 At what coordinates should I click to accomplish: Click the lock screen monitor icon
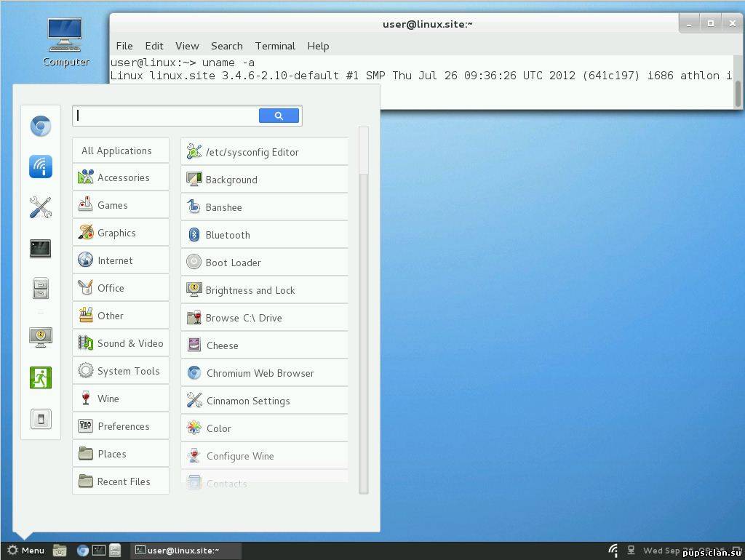pyautogui.click(x=41, y=337)
